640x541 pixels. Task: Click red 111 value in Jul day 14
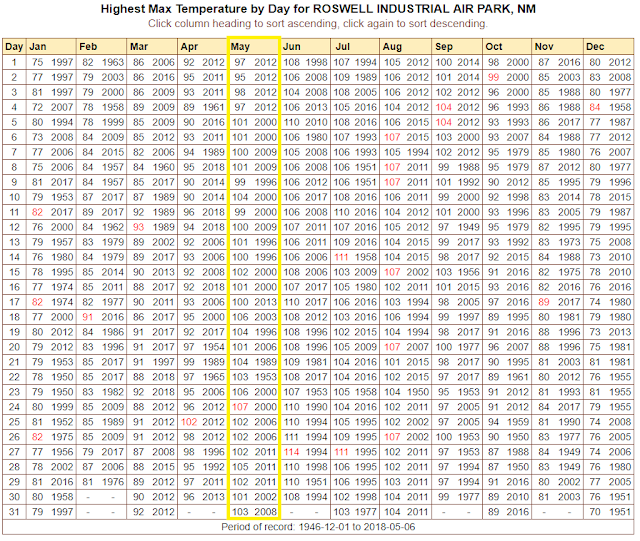341,257
